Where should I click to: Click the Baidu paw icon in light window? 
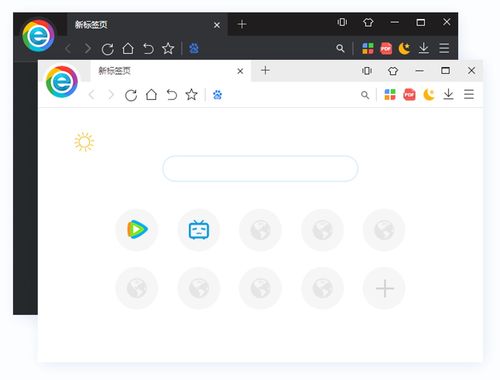(x=217, y=95)
